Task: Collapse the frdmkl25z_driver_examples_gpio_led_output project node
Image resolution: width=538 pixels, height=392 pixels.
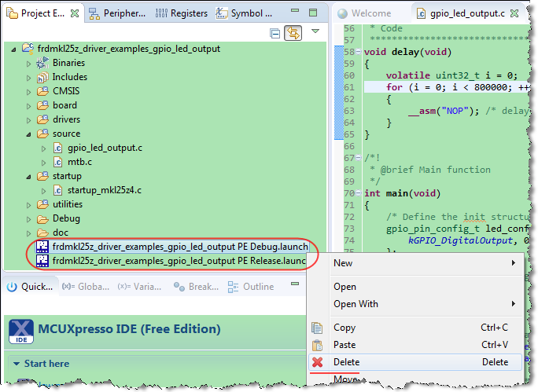Action: pyautogui.click(x=13, y=49)
